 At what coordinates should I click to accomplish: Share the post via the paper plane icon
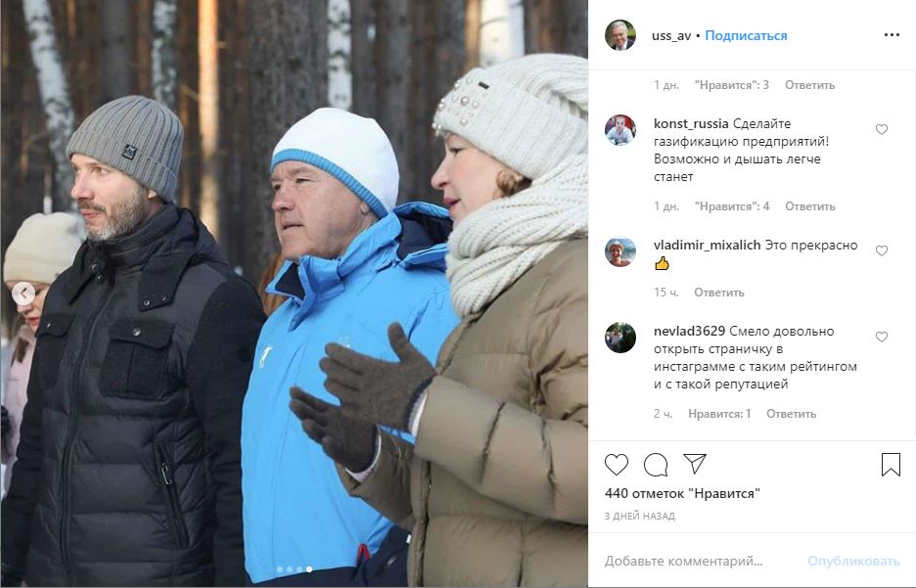coord(695,464)
